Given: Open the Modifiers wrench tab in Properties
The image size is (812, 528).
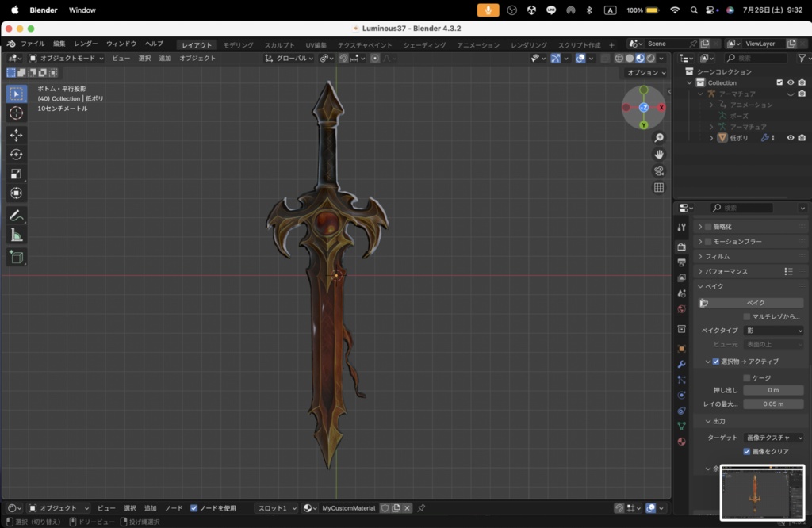Looking at the screenshot, I should (x=681, y=364).
